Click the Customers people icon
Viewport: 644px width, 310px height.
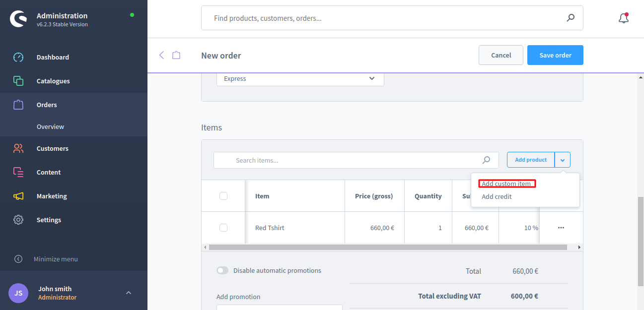click(18, 148)
